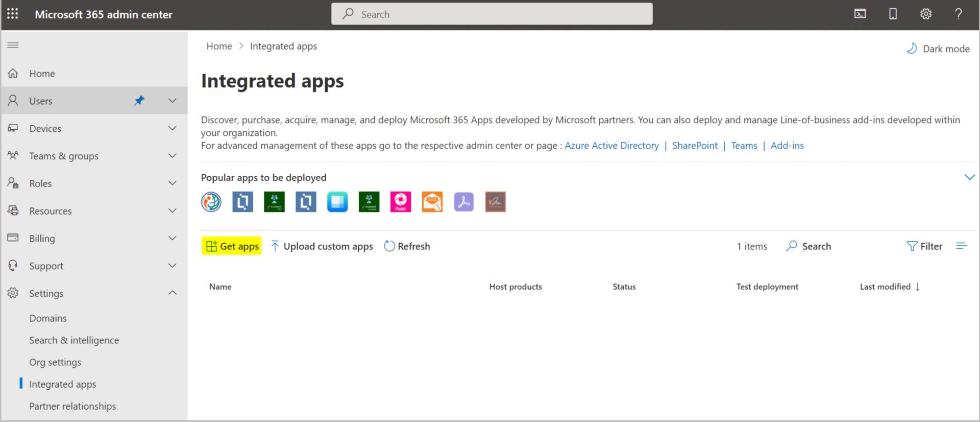
Task: Collapse the Popular apps section chevron
Action: 969,177
